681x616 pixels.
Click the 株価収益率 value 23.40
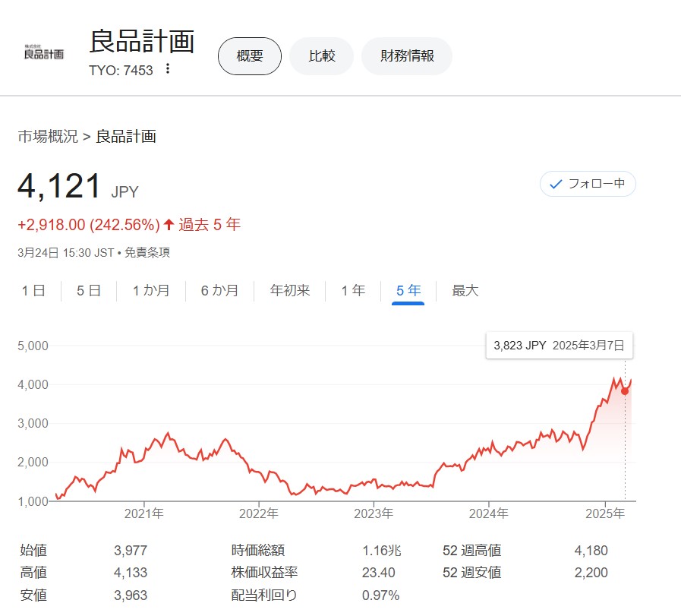coord(379,573)
